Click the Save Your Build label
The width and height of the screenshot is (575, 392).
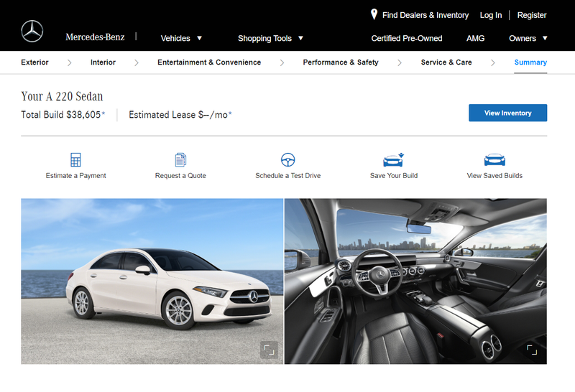(394, 175)
